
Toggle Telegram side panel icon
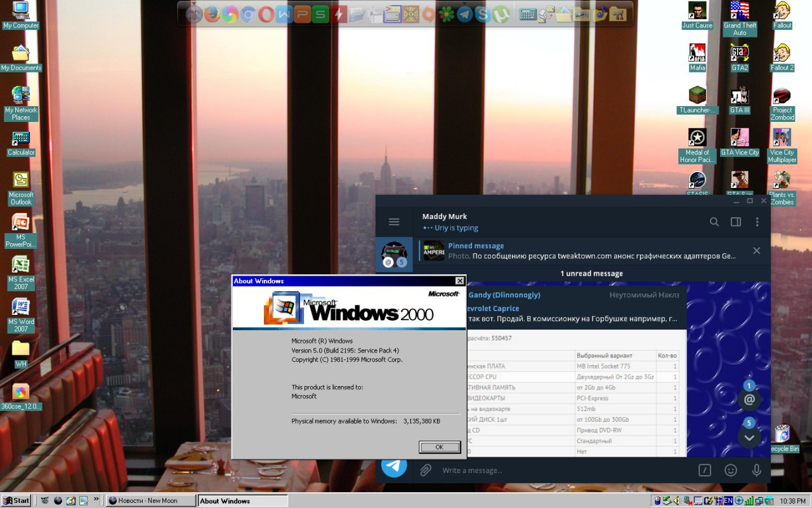(736, 222)
